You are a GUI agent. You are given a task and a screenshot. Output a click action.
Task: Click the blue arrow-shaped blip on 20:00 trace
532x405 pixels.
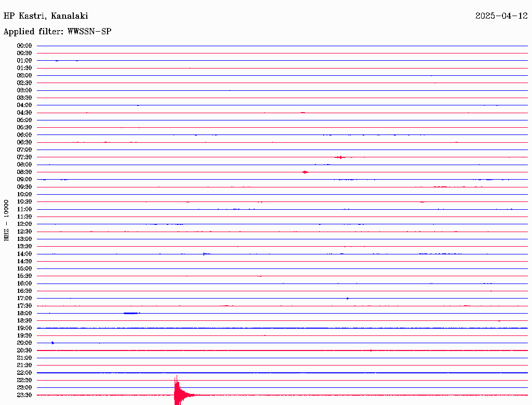pyautogui.click(x=53, y=343)
